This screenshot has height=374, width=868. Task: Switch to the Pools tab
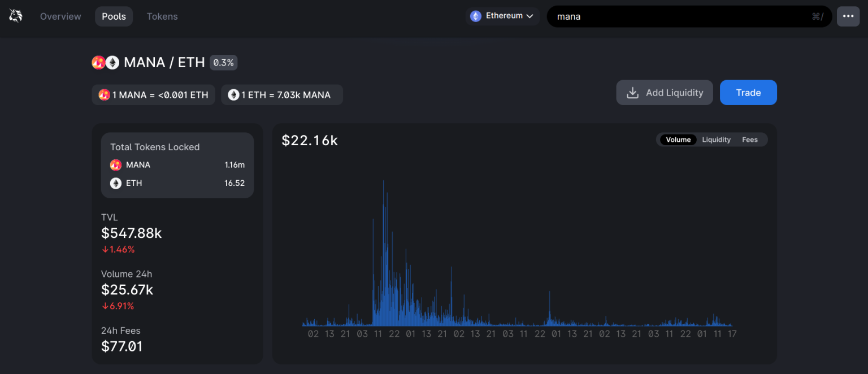(x=114, y=16)
